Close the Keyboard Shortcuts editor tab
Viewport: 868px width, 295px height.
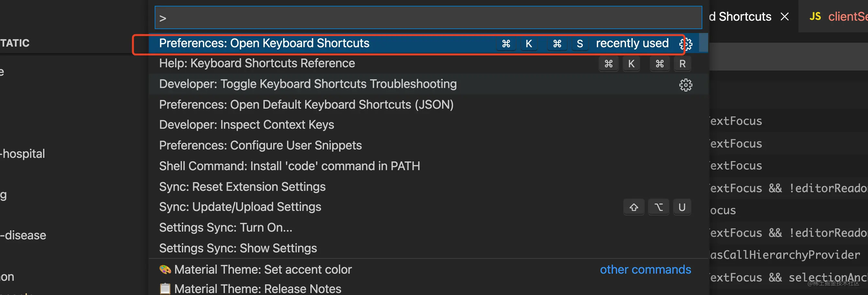(x=785, y=16)
